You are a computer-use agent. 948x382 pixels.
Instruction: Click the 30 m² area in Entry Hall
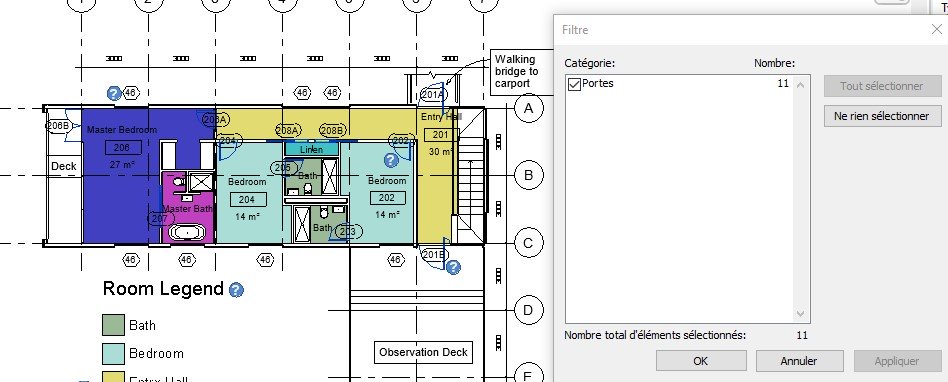pos(441,152)
